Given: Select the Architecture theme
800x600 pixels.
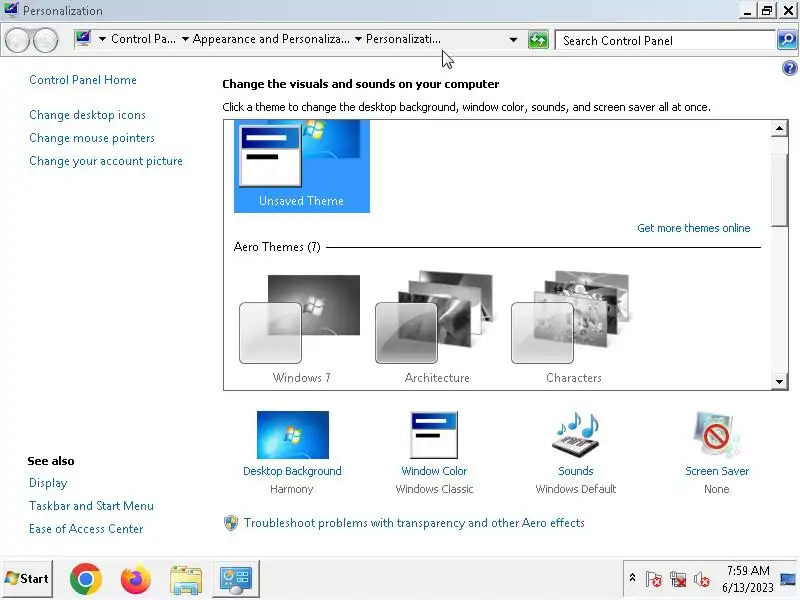Looking at the screenshot, I should (437, 329).
